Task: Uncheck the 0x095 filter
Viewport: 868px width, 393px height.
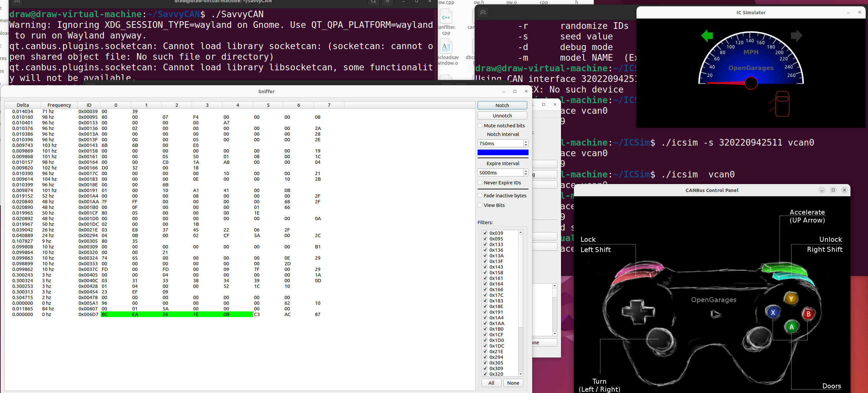Action: tap(485, 239)
